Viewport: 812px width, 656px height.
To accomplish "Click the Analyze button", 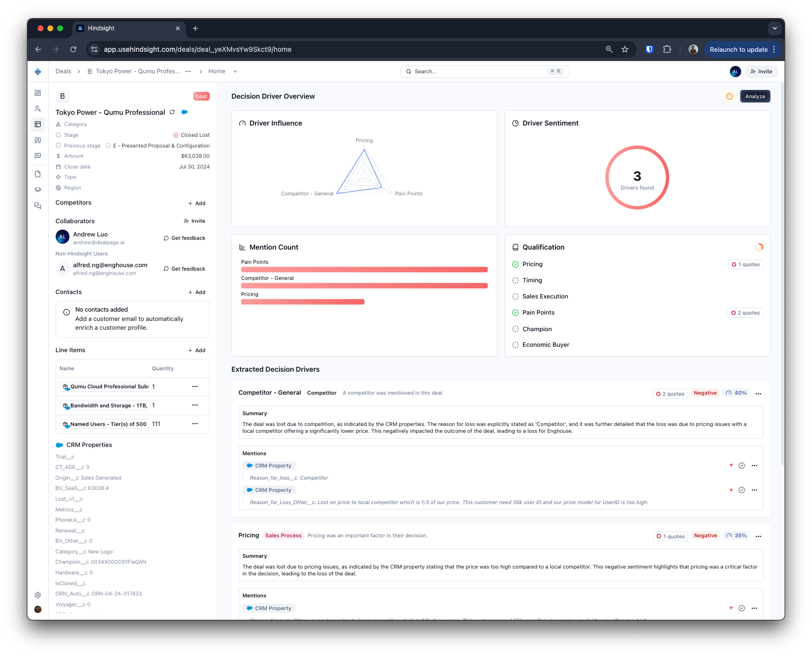I will [x=755, y=96].
